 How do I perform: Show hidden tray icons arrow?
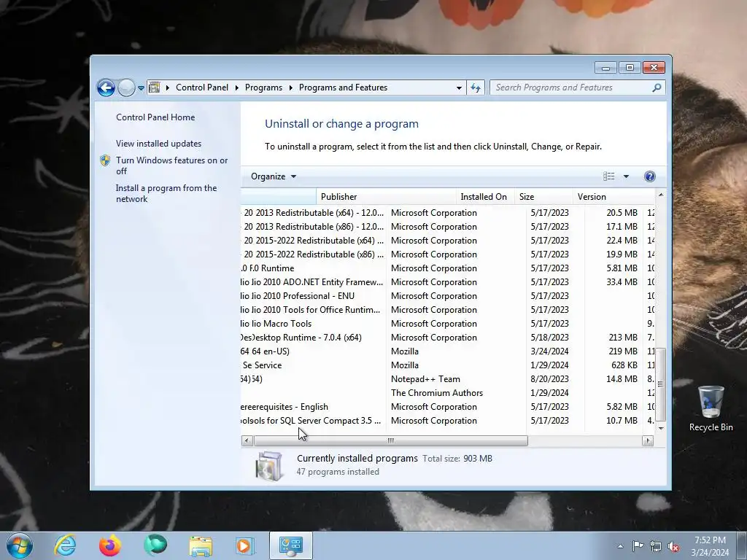click(x=620, y=546)
